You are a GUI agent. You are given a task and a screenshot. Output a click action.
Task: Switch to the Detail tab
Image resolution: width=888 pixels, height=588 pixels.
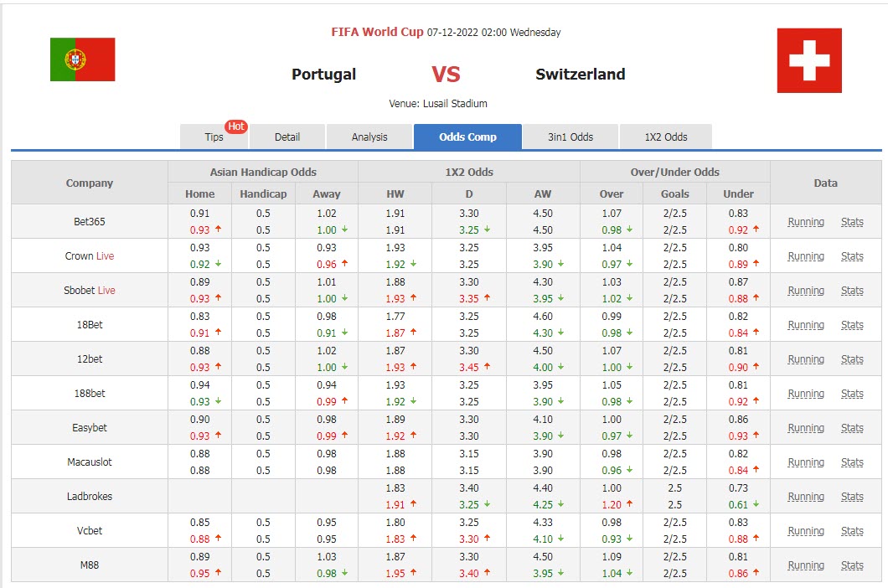point(287,137)
